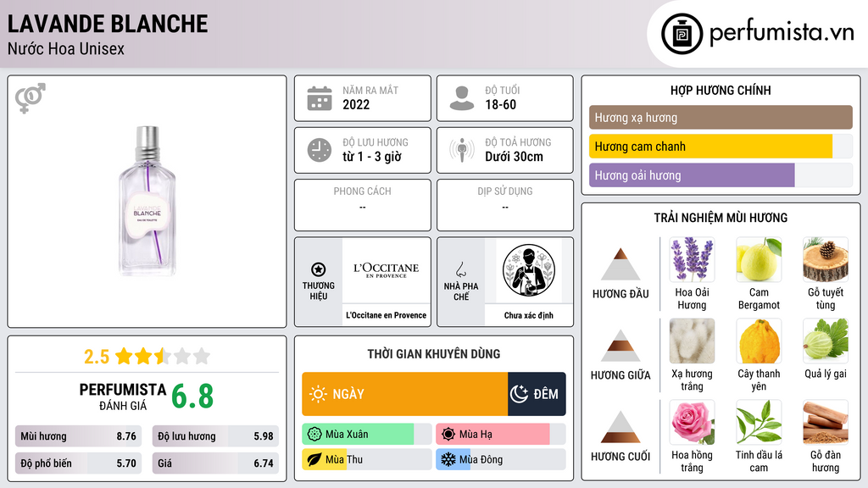Click the LAVANDE BLANCHE title text
This screenshot has height=488, width=868.
coord(108,24)
